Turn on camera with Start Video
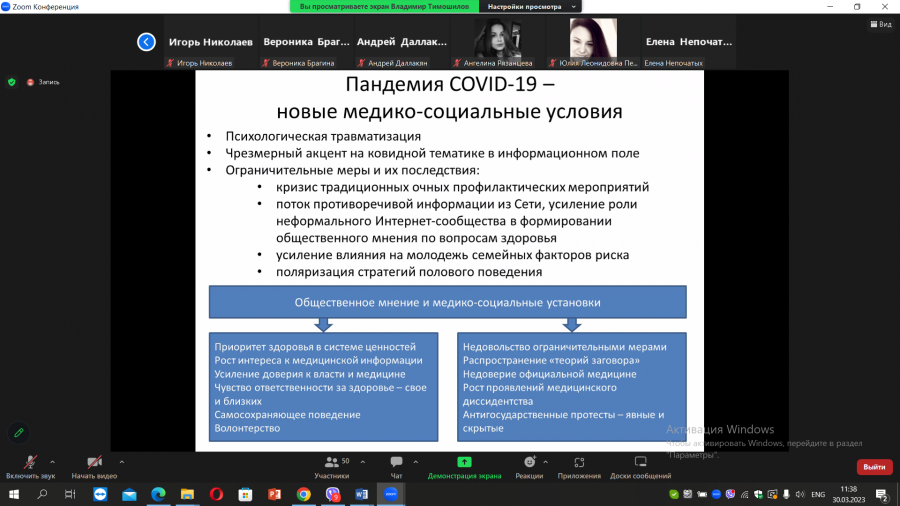This screenshot has width=900, height=506. (94, 462)
